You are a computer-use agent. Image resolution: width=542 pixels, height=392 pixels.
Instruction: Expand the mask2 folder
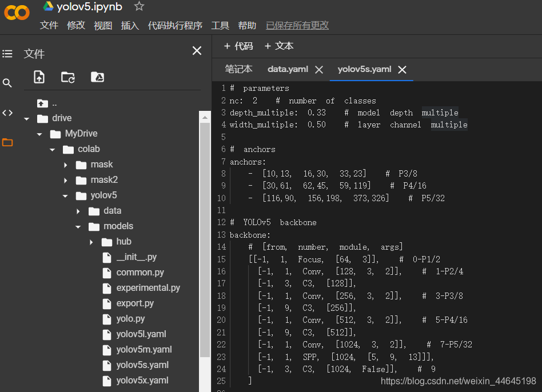(x=65, y=180)
